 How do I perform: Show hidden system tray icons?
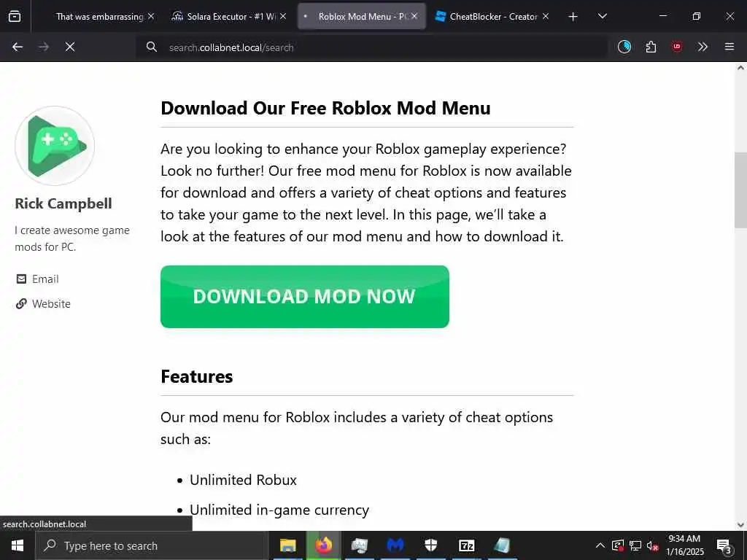coord(600,545)
